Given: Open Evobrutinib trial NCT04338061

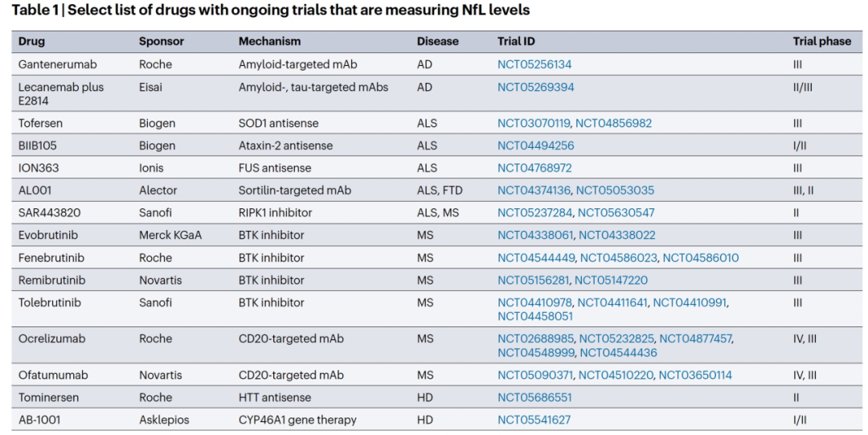Looking at the screenshot, I should pyautogui.click(x=534, y=236).
